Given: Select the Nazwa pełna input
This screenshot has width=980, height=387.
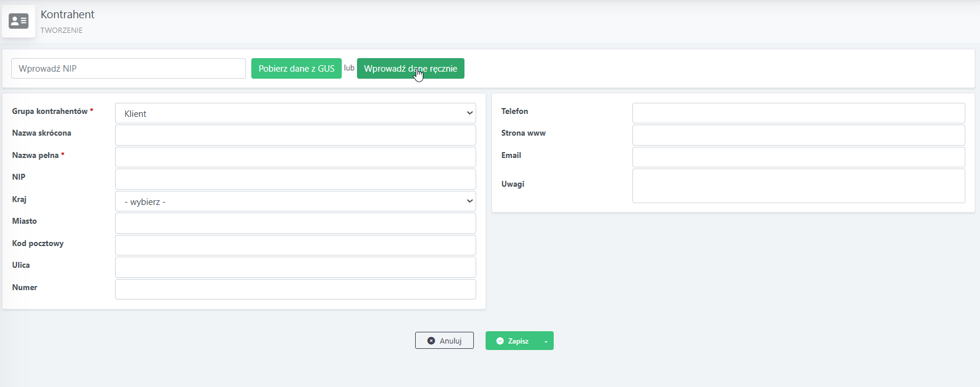Looking at the screenshot, I should [x=295, y=157].
